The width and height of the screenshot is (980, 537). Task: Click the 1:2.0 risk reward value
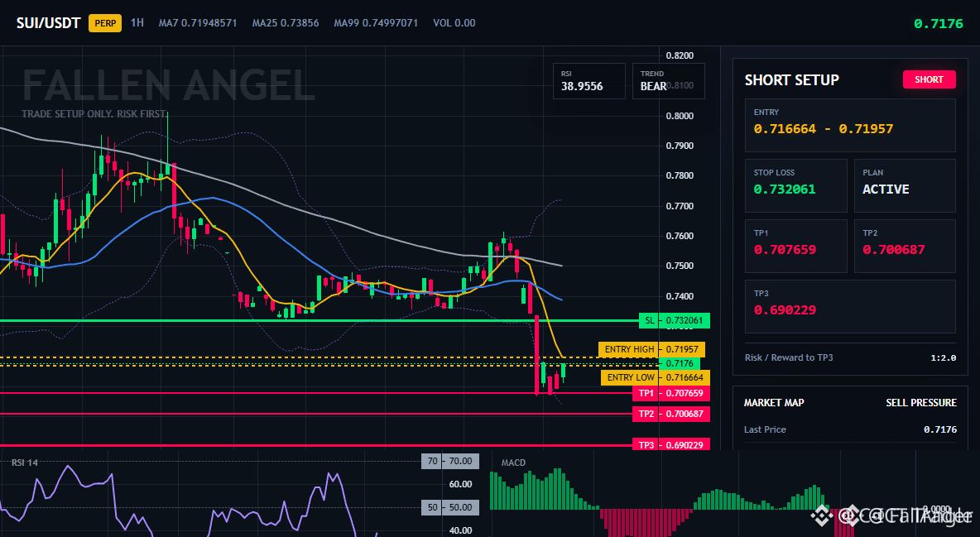point(943,357)
